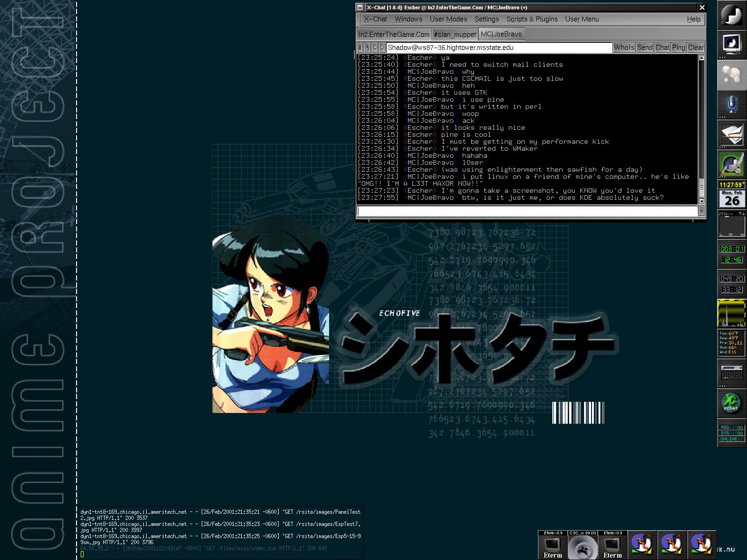The height and width of the screenshot is (560, 747).
Task: Launch the terminal monitor dock icon
Action: pos(732,45)
